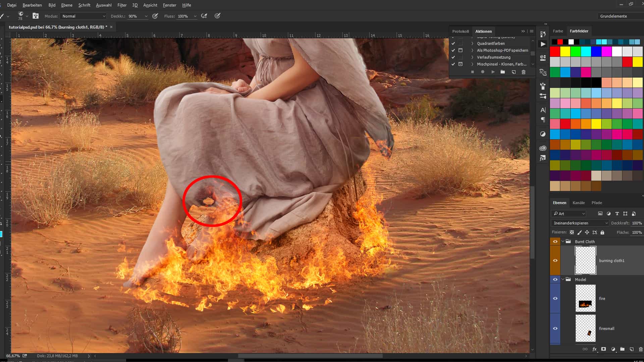
Task: Toggle the Quadrantfarben action checkmark
Action: pyautogui.click(x=453, y=43)
